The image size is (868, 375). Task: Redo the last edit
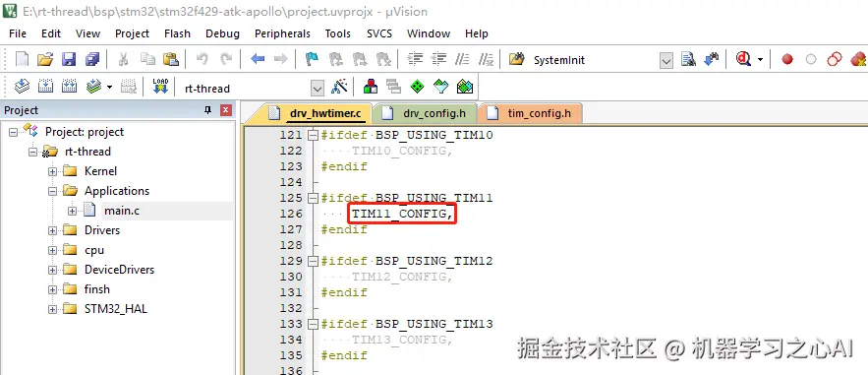tap(226, 59)
